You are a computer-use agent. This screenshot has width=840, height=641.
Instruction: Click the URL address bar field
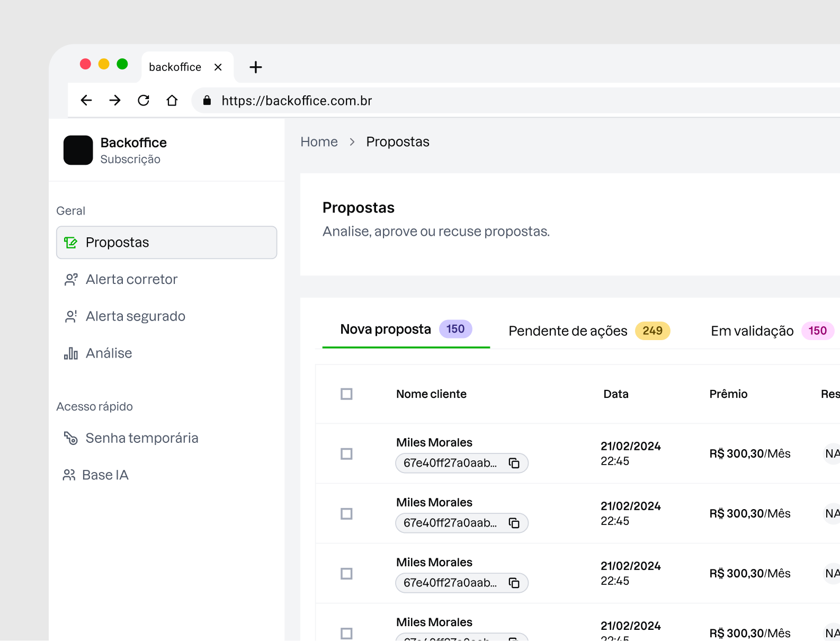pos(516,101)
